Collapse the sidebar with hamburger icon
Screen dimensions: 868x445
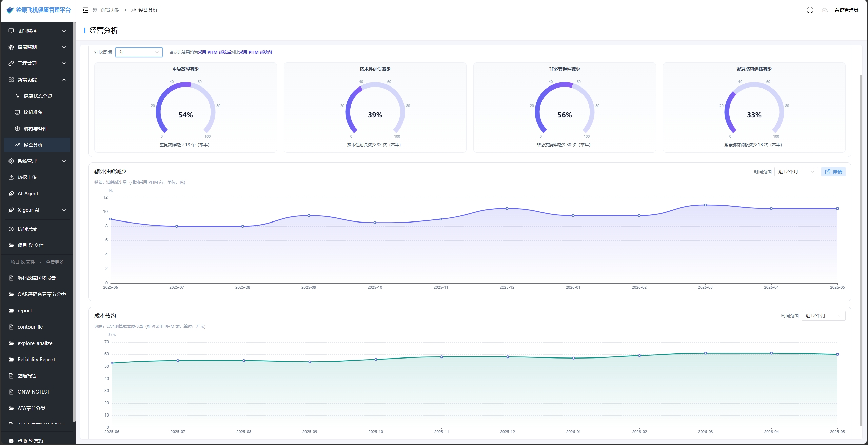coord(86,10)
